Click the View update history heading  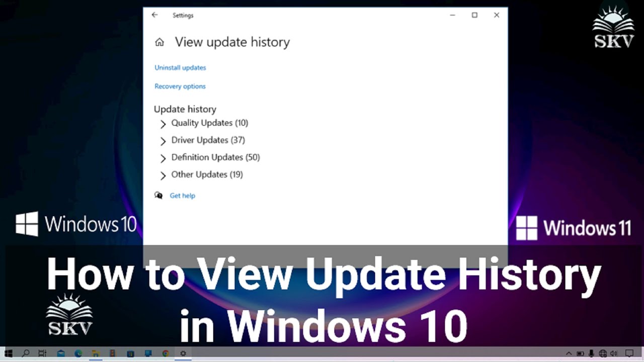pos(232,42)
